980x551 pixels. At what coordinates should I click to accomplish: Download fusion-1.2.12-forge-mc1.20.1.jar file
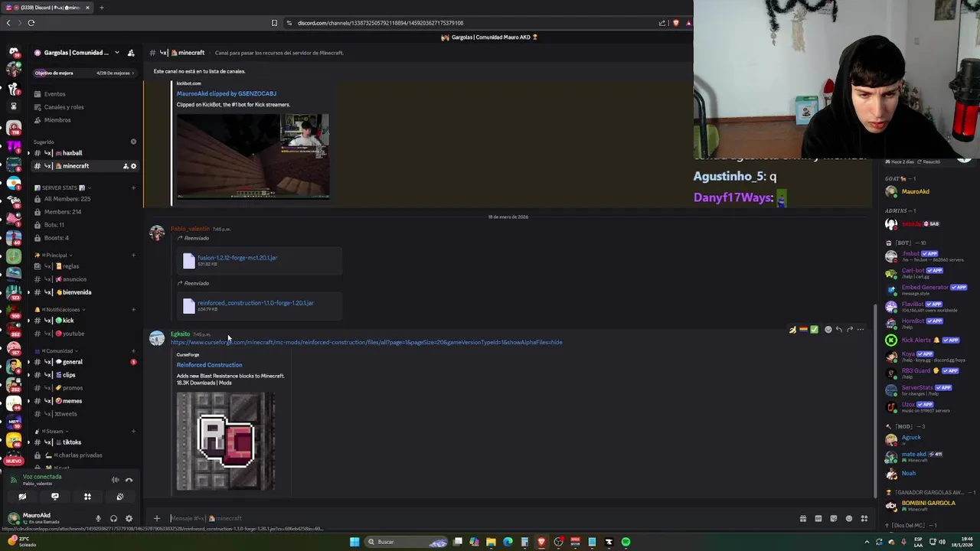pyautogui.click(x=237, y=258)
